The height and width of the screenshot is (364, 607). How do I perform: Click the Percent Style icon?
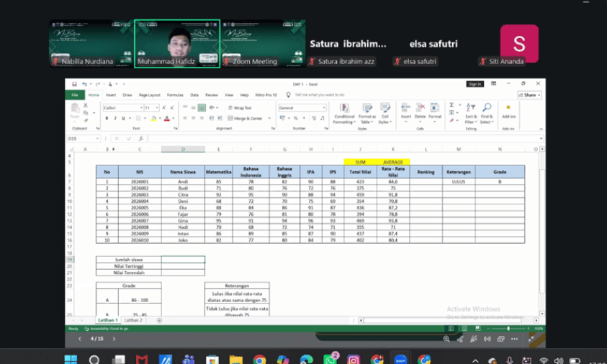296,118
